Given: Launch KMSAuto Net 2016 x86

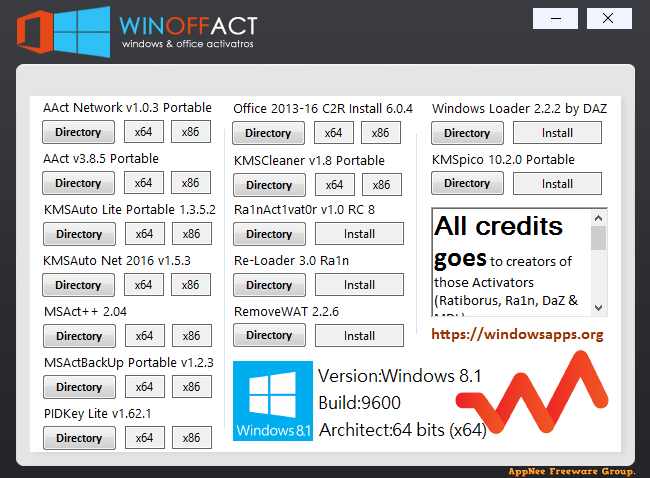Looking at the screenshot, I should (191, 285).
